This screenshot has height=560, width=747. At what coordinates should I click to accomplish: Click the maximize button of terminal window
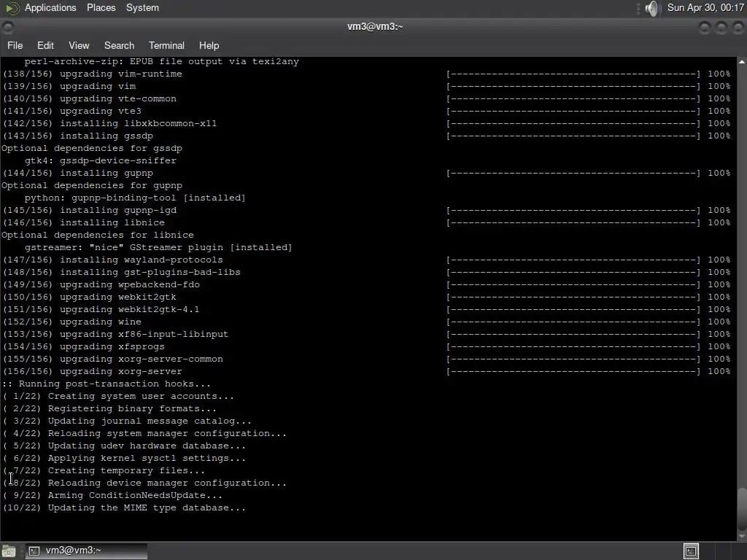721,28
